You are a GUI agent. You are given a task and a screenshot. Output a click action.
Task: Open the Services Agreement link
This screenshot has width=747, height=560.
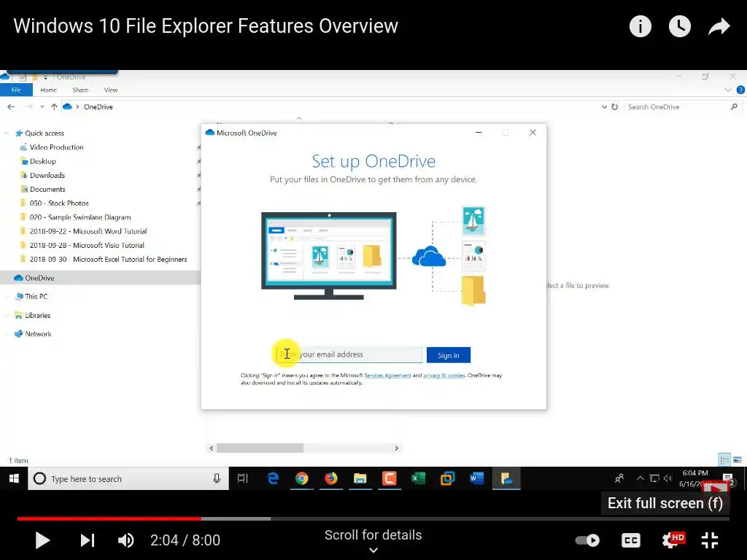point(388,376)
